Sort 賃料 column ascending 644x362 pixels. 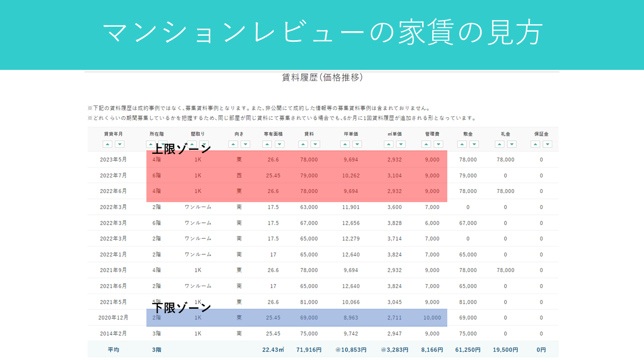pos(303,144)
